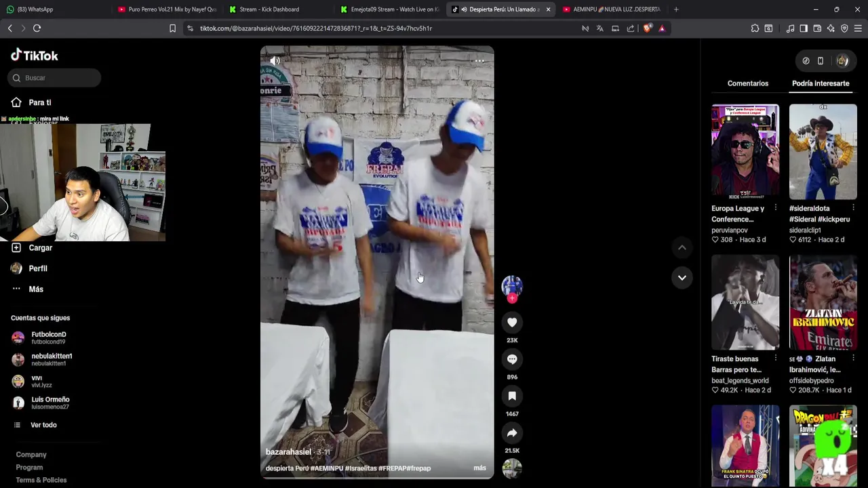Expand the Company footer section
Image resolution: width=868 pixels, height=488 pixels.
31,455
